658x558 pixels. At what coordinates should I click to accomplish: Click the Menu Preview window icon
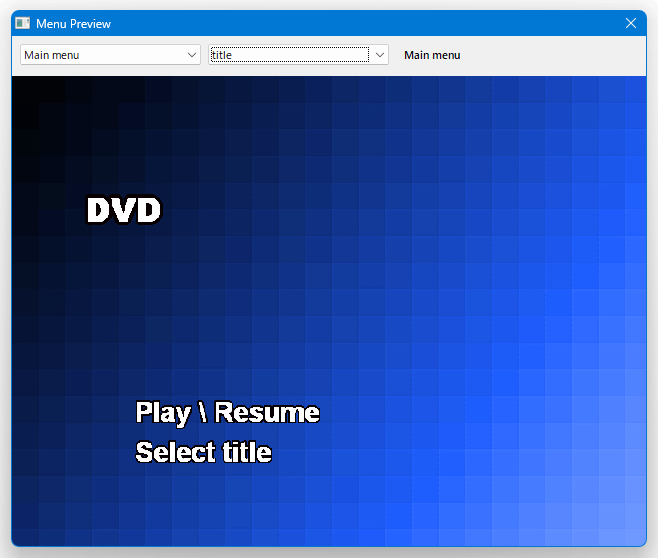[23, 23]
